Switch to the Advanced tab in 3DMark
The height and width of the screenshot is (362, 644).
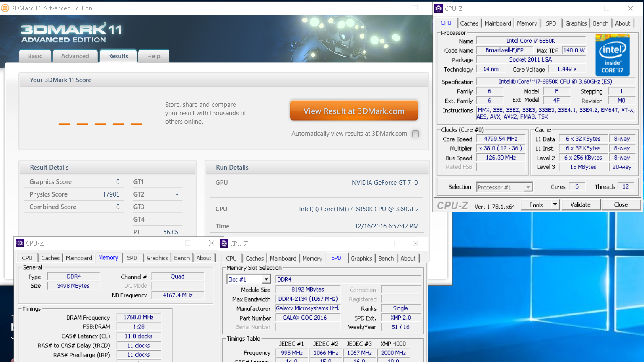(x=75, y=56)
